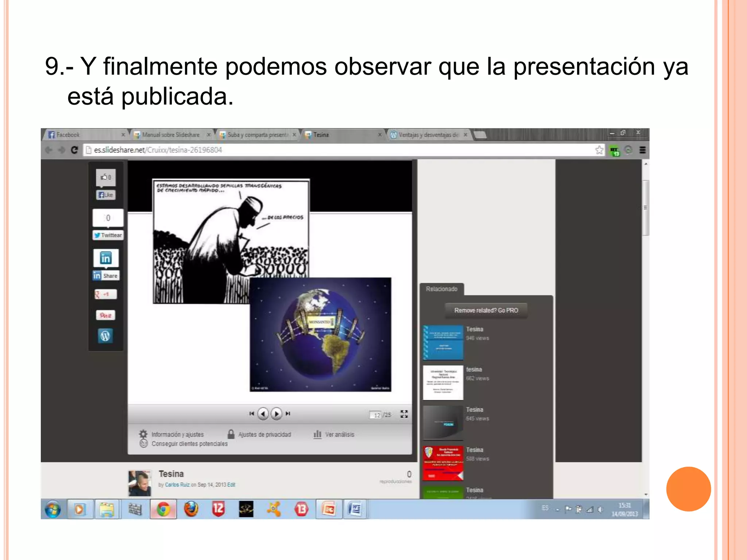Click the thumbs-up like counter icon

pos(106,177)
